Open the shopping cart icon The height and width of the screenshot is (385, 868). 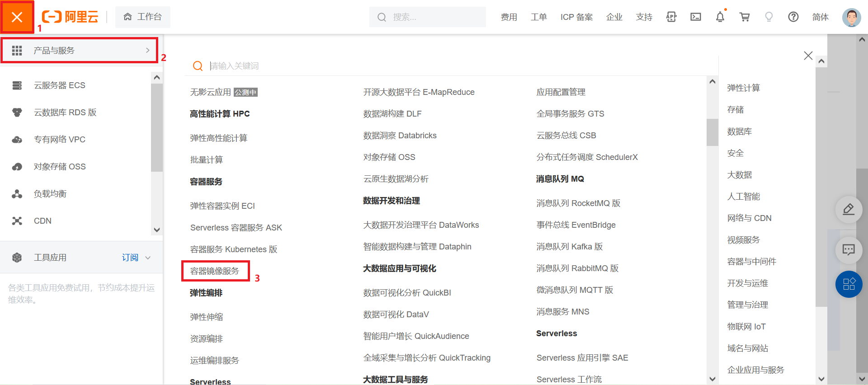coord(745,17)
